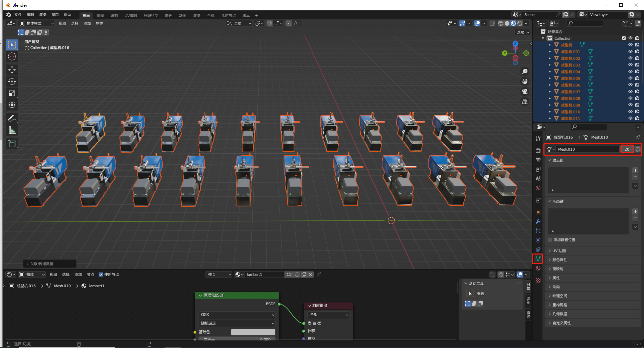Select the Scale tool in the toolbar
The height and width of the screenshot is (348, 644).
tap(12, 93)
